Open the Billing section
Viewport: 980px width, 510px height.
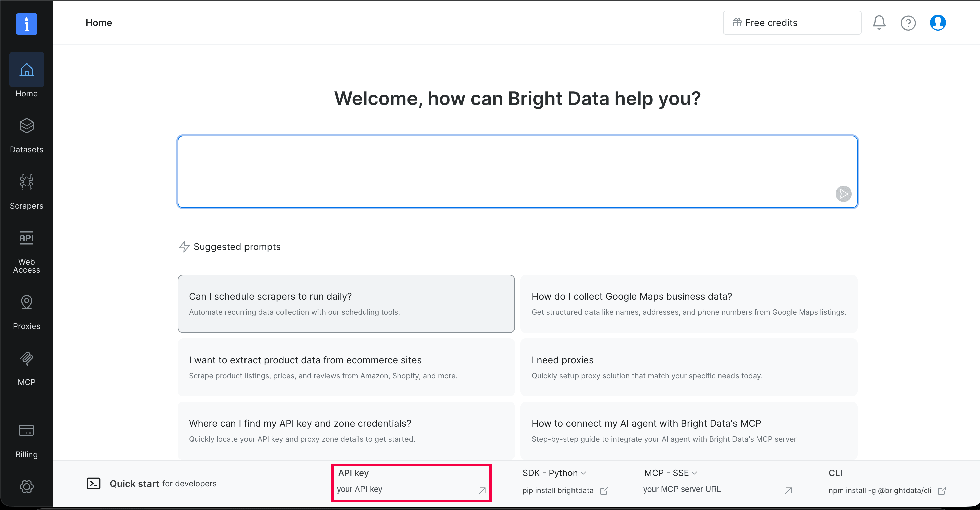(27, 441)
